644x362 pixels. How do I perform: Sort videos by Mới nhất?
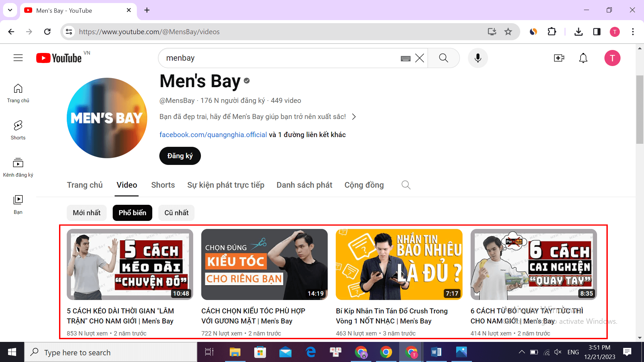click(x=87, y=213)
